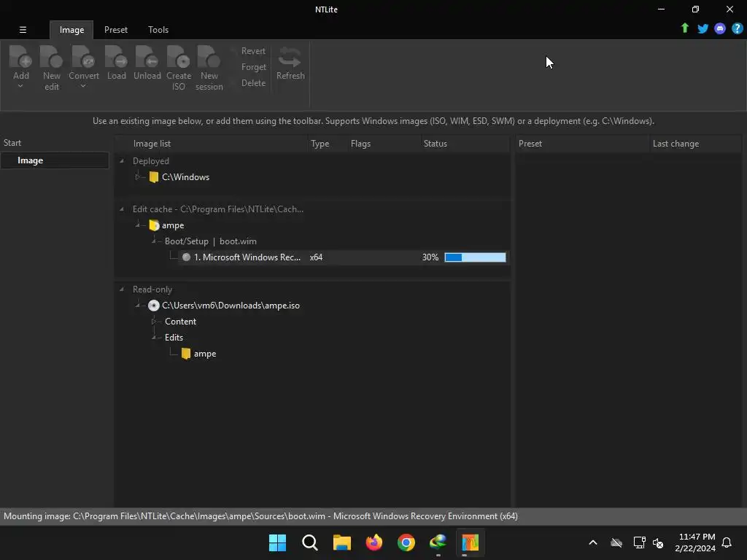The width and height of the screenshot is (747, 560).
Task: Collapse the Edits node
Action: coord(153,338)
